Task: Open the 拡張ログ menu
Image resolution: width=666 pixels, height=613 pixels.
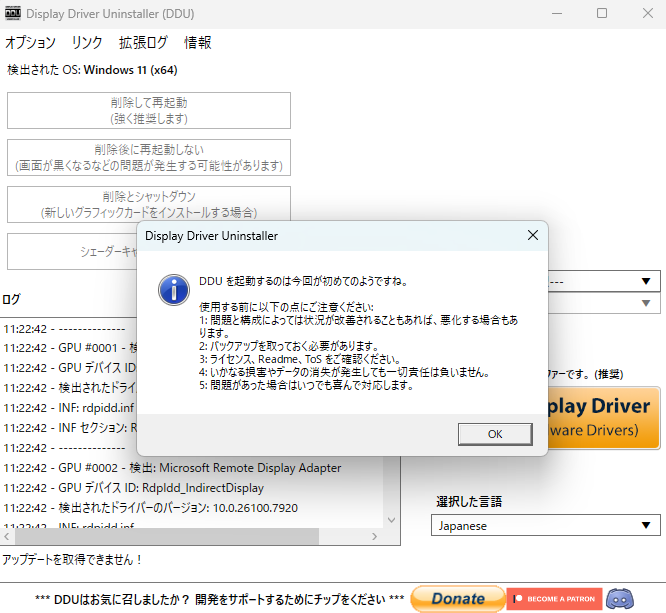Action: point(143,43)
